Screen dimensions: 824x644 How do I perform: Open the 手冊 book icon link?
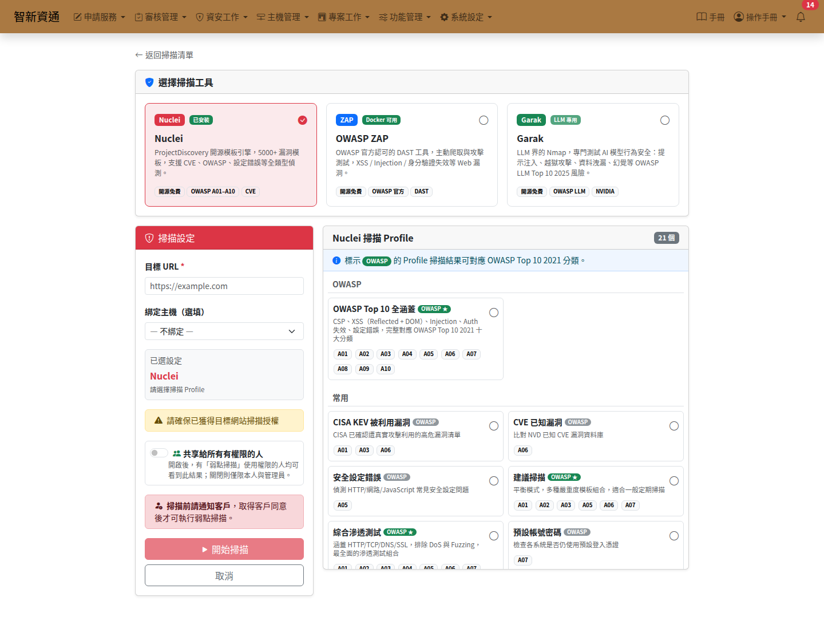pyautogui.click(x=702, y=17)
